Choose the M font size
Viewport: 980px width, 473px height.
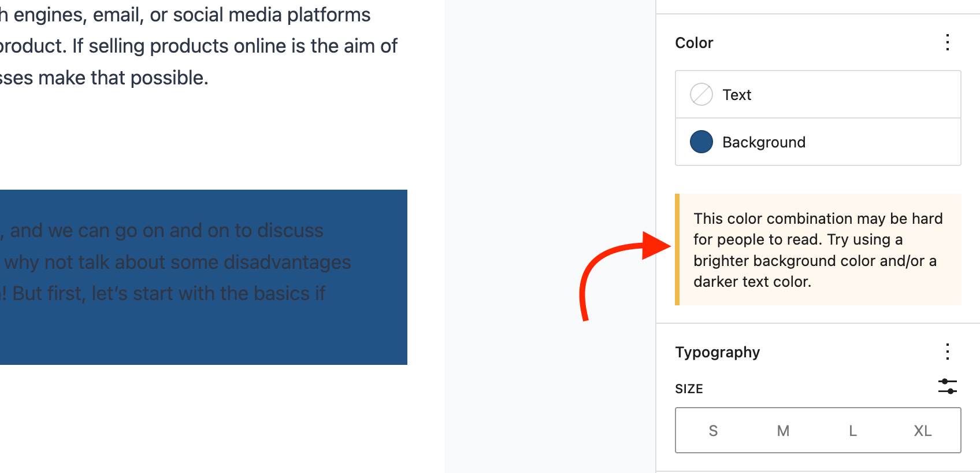coord(783,431)
